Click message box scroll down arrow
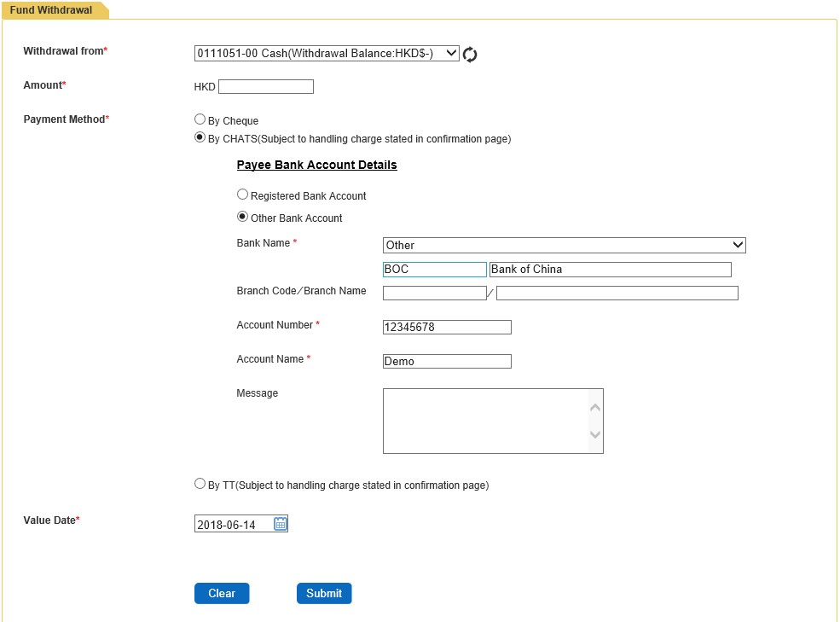 (595, 434)
